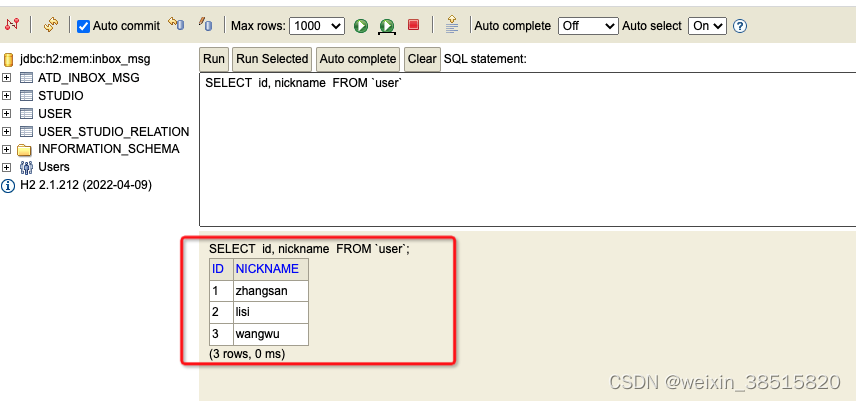Click the USER_STUDIO_RELATION table icon
Viewport: 856px width, 401px height.
pos(26,131)
